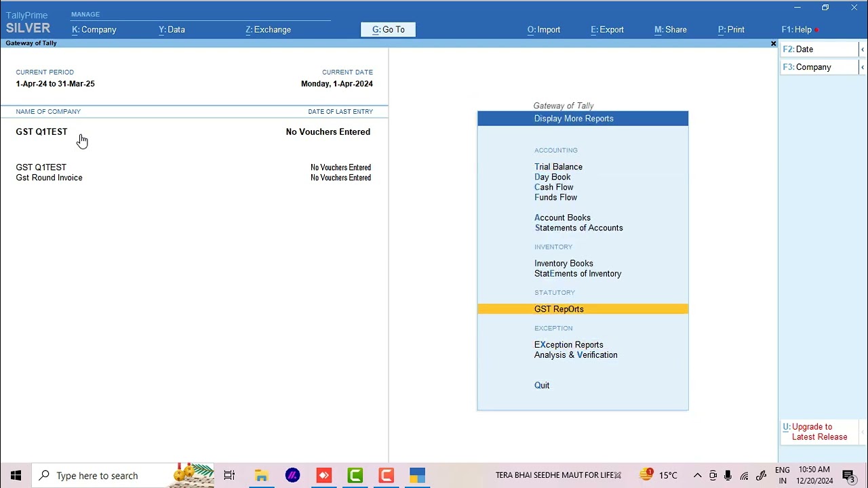Click Upgrade to Latest Release link
868x488 pixels.
(x=819, y=432)
